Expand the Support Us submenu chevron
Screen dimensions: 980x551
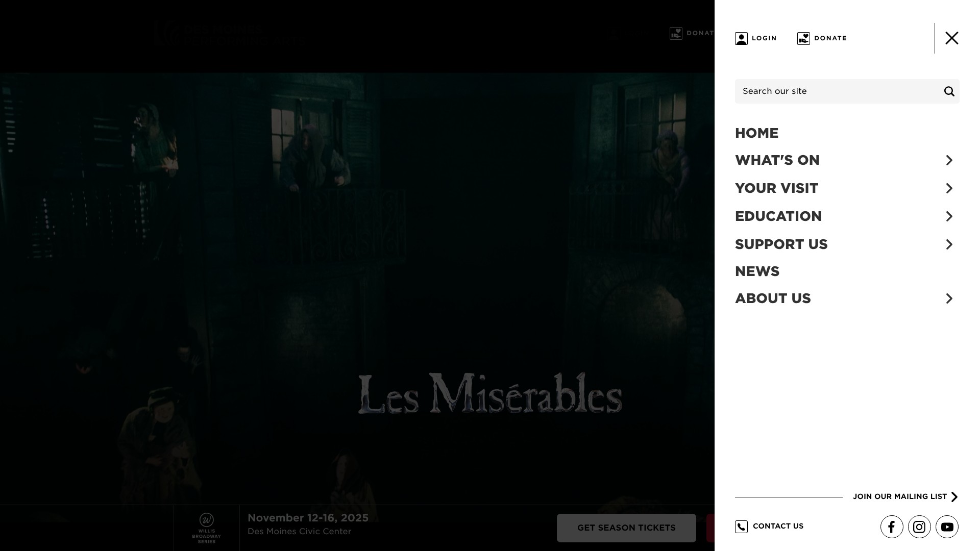(x=949, y=244)
